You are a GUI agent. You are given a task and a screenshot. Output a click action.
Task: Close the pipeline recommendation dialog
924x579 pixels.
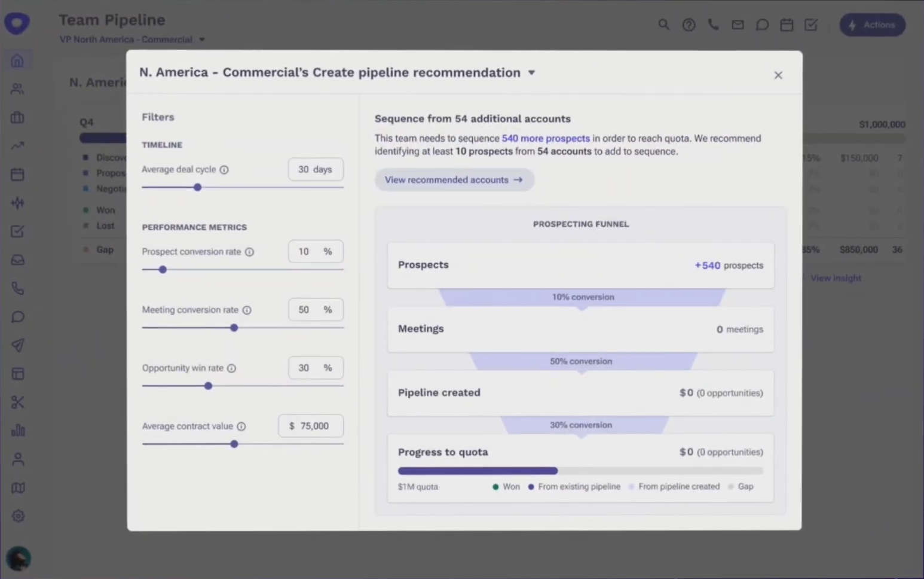point(778,75)
